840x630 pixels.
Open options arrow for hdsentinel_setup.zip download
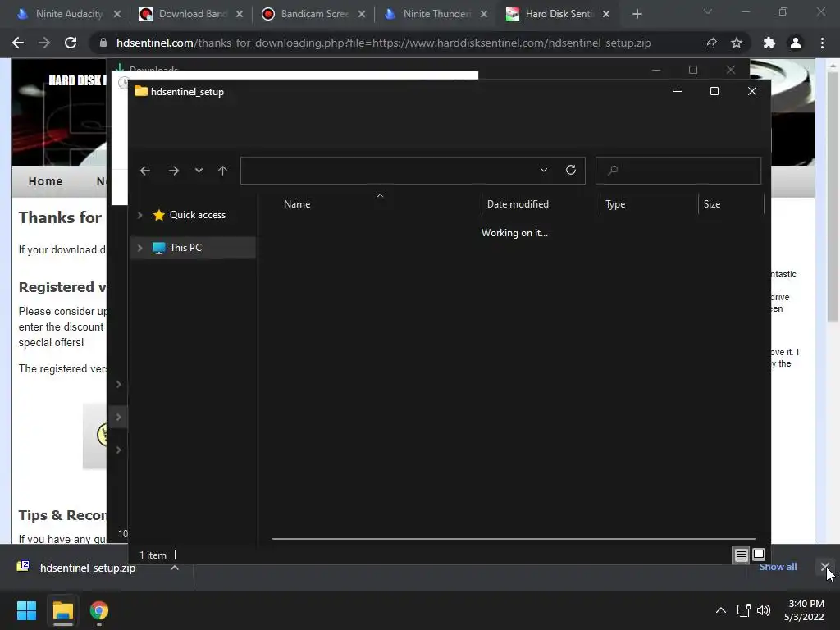coord(175,568)
